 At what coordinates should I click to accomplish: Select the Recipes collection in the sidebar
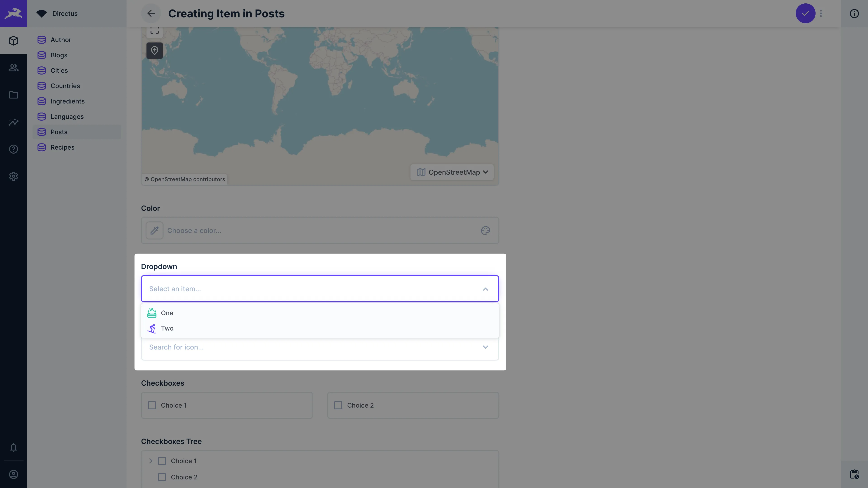pyautogui.click(x=62, y=147)
